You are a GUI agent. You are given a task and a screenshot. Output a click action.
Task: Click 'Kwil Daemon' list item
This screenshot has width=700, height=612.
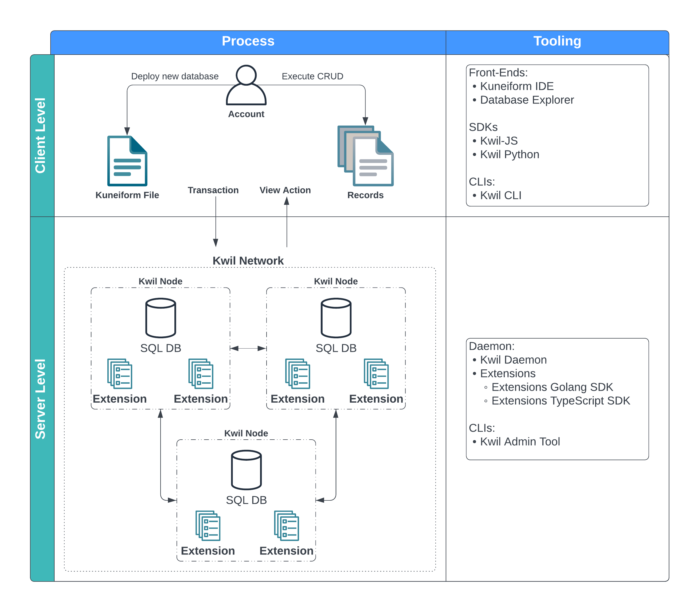[513, 360]
